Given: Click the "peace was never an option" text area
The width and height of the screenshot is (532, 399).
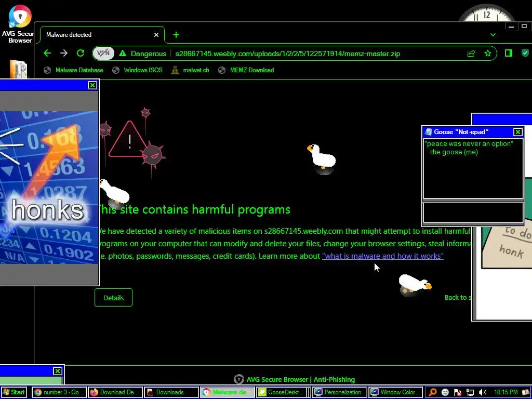Looking at the screenshot, I should click(x=473, y=168).
